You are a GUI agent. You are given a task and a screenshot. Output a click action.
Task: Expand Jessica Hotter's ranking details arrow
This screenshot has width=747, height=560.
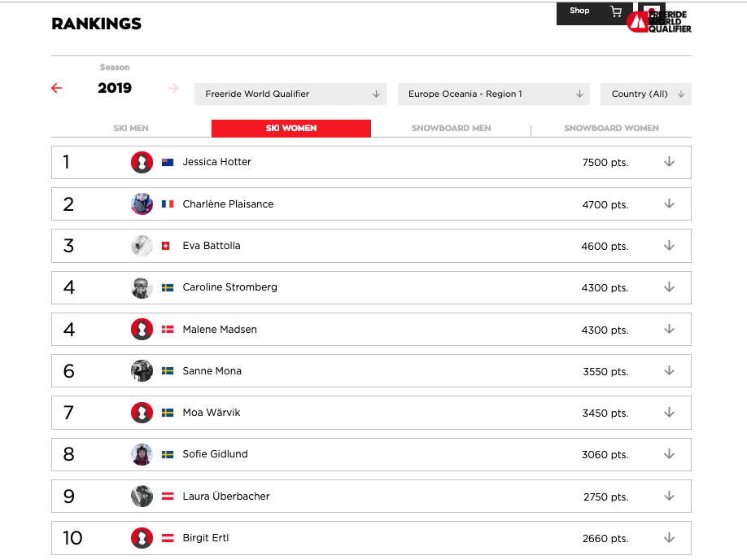pyautogui.click(x=669, y=162)
